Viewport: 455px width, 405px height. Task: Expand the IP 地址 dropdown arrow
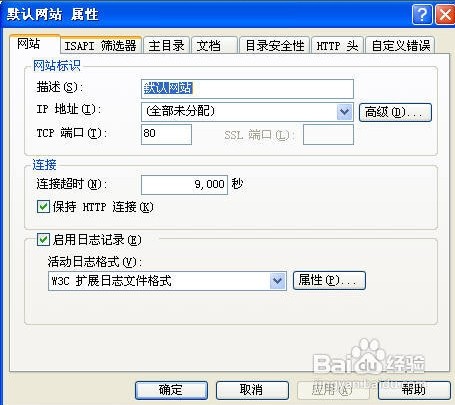tap(344, 112)
